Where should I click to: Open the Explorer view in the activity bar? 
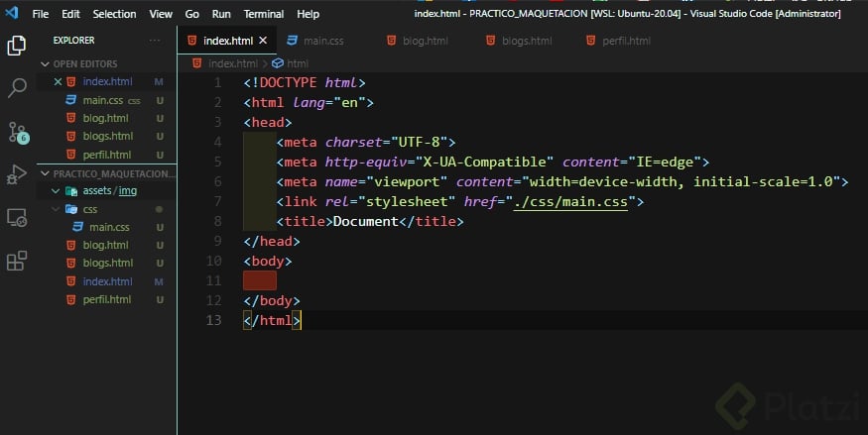[16, 46]
